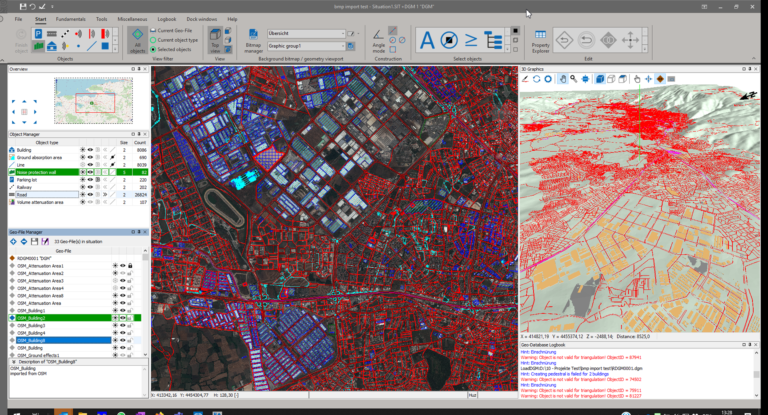Open the small dropdown arrow beside Übersicht edit icon

tap(358, 34)
